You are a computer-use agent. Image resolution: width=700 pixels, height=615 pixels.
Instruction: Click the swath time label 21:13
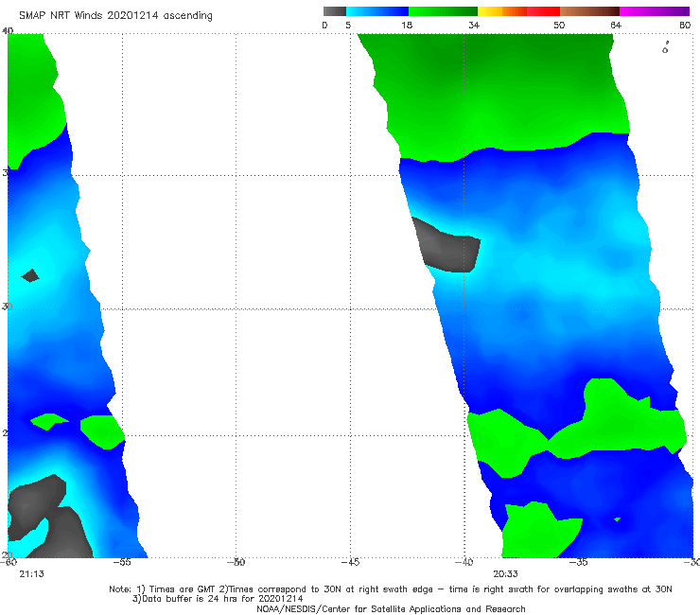(32, 574)
